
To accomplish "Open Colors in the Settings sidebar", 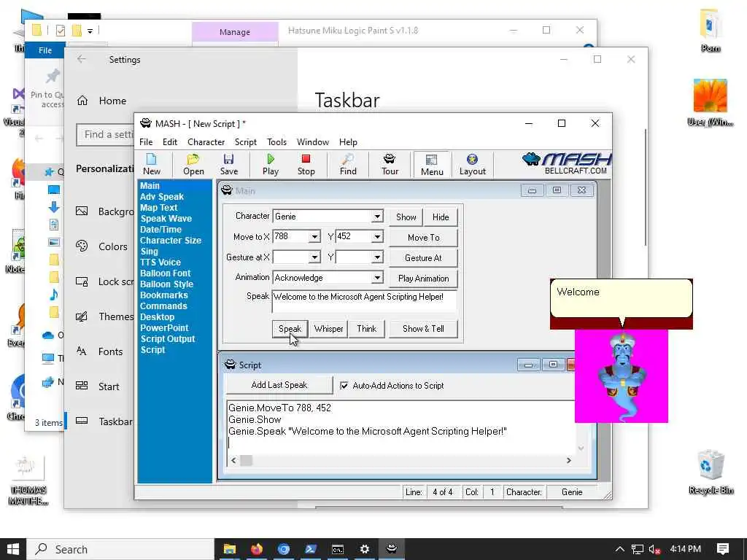I will click(x=113, y=246).
